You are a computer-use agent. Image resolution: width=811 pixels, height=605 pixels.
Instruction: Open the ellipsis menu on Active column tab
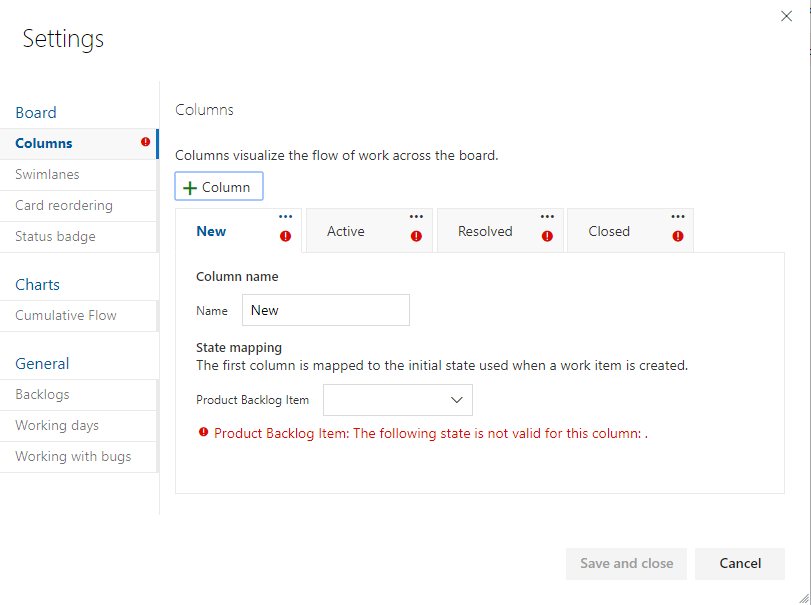pos(416,217)
